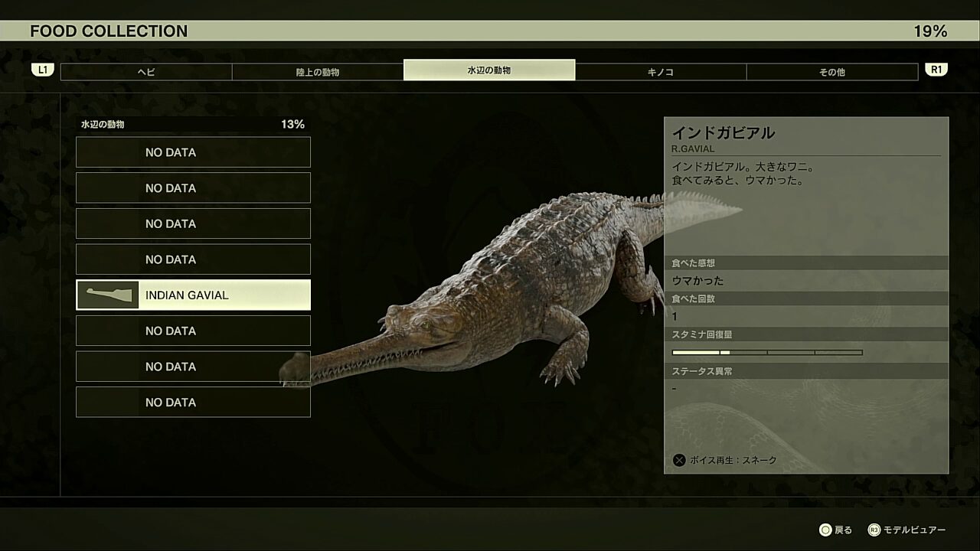Click the インドガビアル title text
The image size is (980, 551).
pyautogui.click(x=724, y=132)
